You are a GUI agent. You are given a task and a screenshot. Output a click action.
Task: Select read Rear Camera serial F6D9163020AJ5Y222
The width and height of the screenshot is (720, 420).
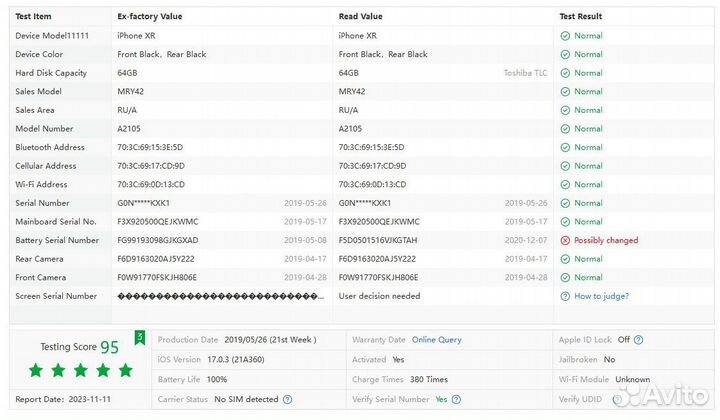pyautogui.click(x=377, y=259)
